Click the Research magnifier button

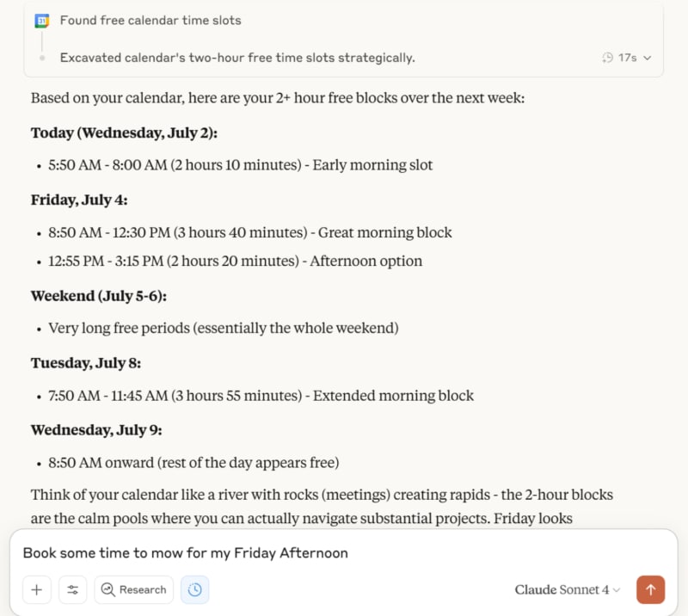coord(134,589)
